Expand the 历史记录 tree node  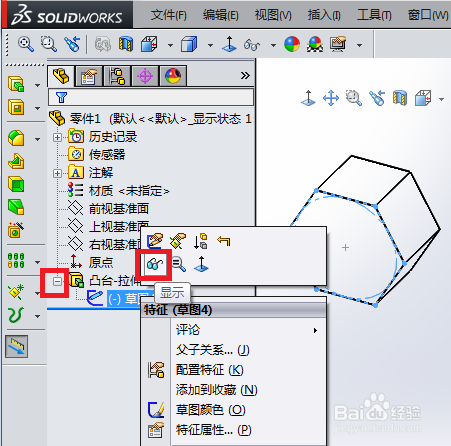[x=57, y=137]
